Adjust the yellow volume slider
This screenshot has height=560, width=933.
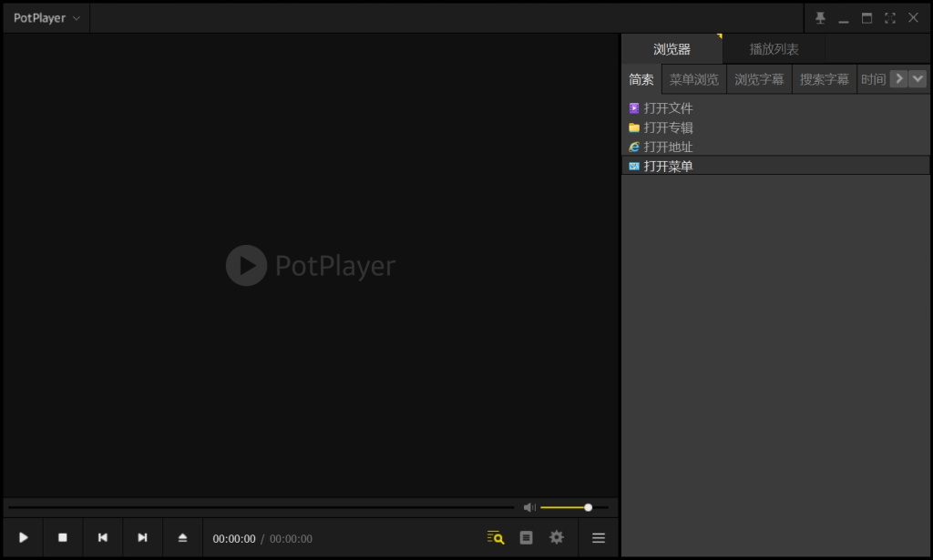574,507
